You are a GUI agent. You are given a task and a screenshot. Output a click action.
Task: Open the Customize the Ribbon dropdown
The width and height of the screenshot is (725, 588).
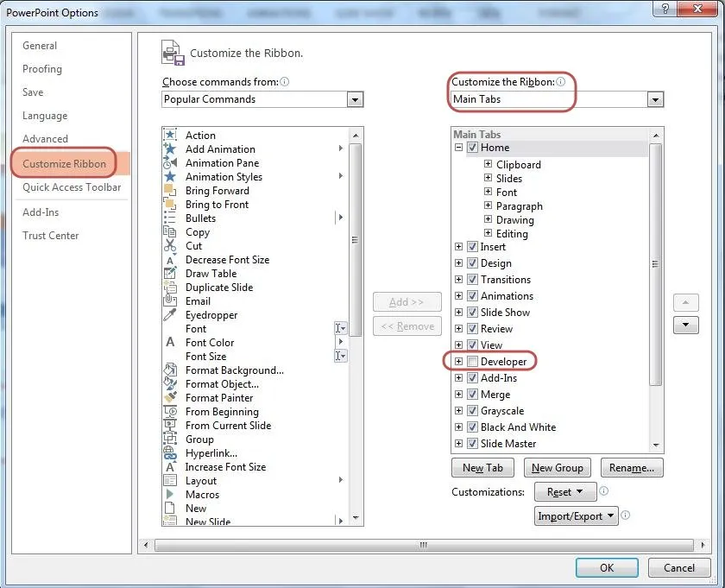tap(655, 99)
